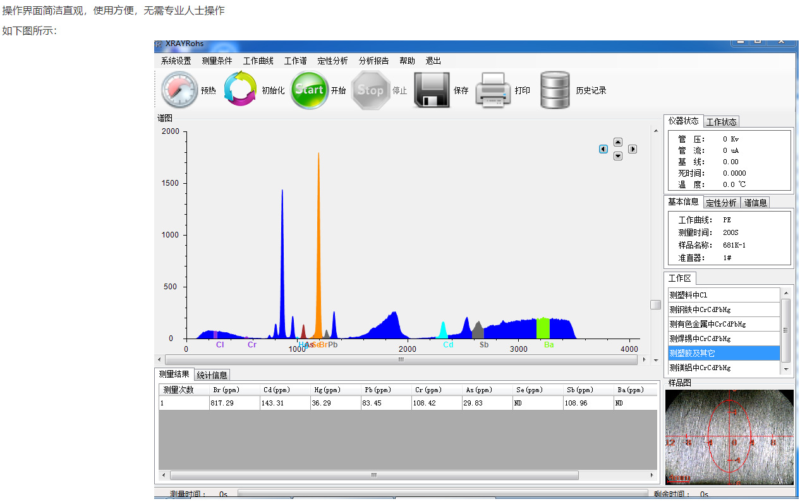This screenshot has width=812, height=504.
Task: Click the green Ba element label on spectrum
Action: 549,345
